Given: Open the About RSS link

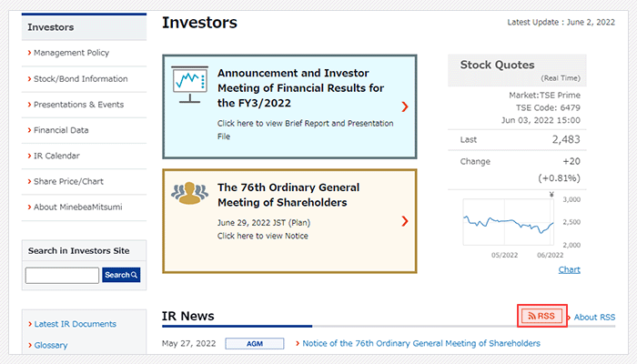Looking at the screenshot, I should click(594, 317).
